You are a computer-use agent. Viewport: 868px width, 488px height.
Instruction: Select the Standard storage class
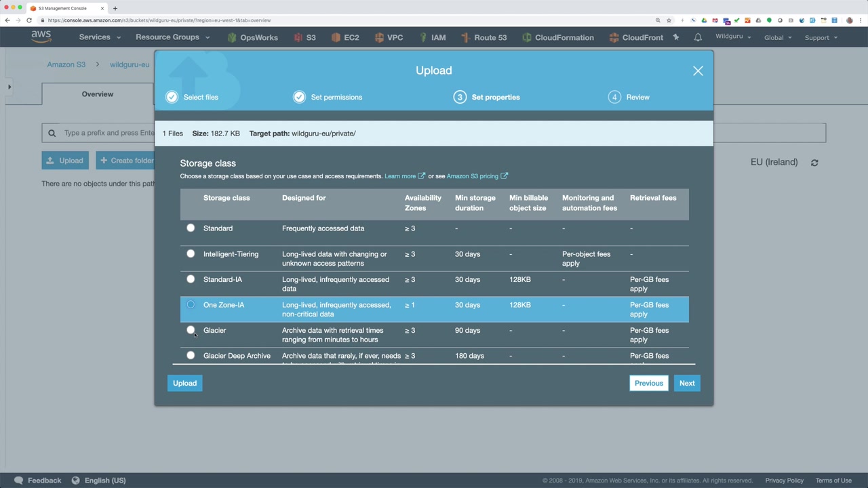coord(191,228)
